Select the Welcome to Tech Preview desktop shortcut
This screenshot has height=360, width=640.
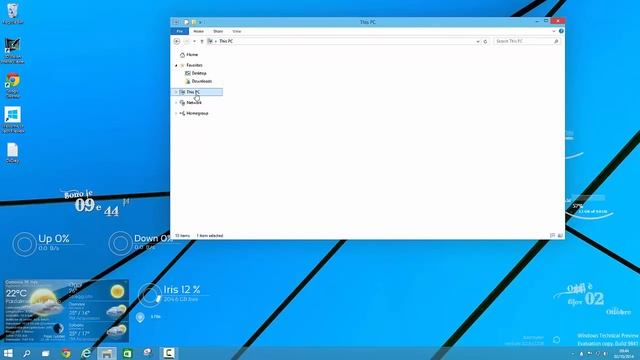pos(13,120)
